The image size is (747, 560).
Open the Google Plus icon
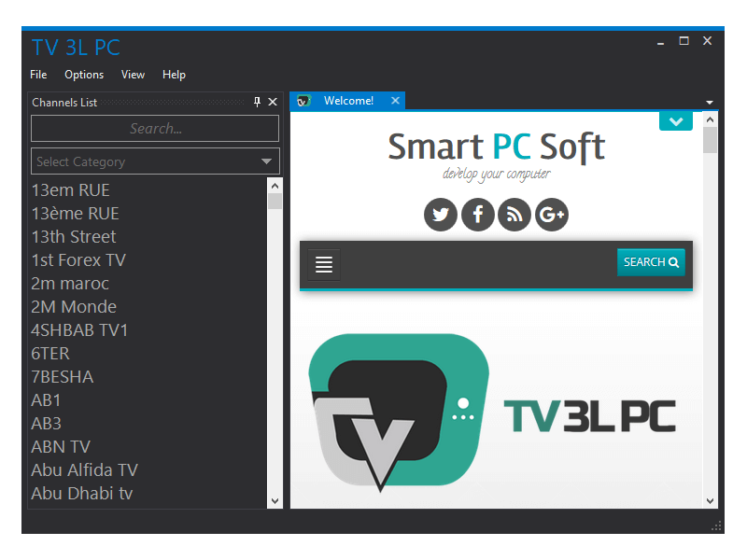pyautogui.click(x=552, y=215)
